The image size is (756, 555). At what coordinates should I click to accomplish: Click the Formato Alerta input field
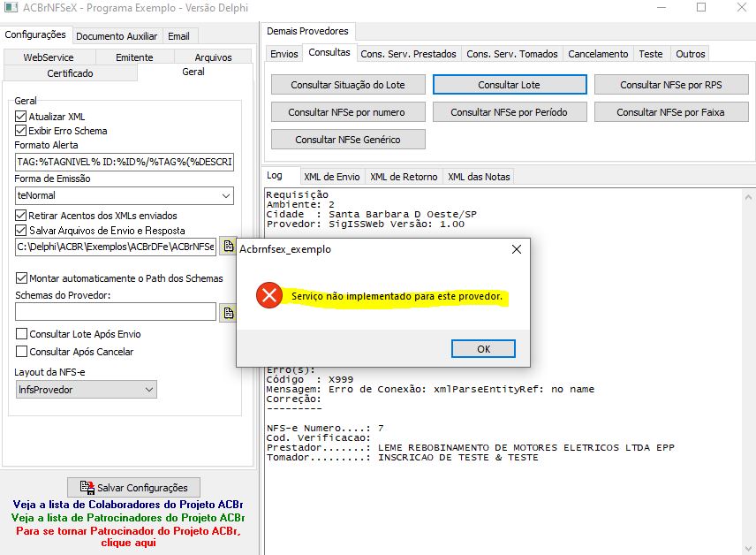[125, 162]
